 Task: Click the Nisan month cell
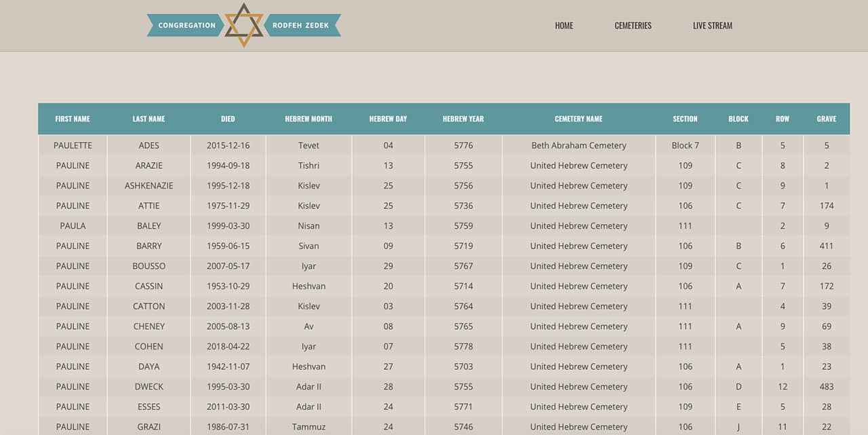click(x=309, y=226)
